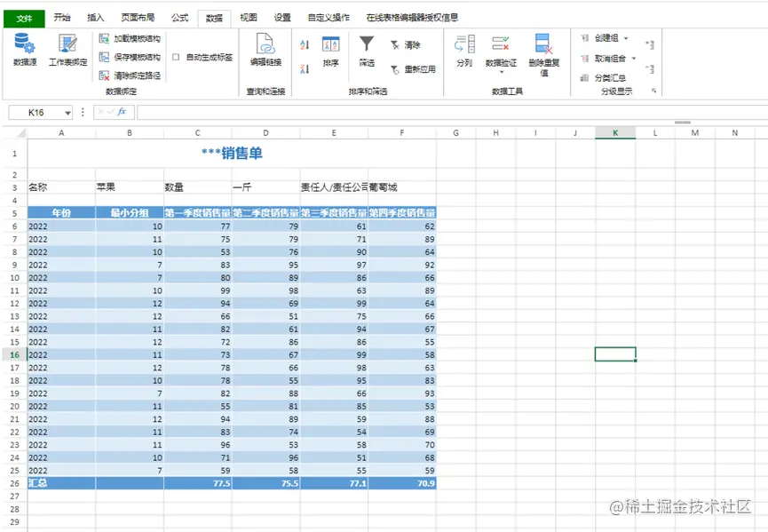The image size is (768, 532).
Task: Switch to the 公式 formulas tab
Action: point(179,18)
